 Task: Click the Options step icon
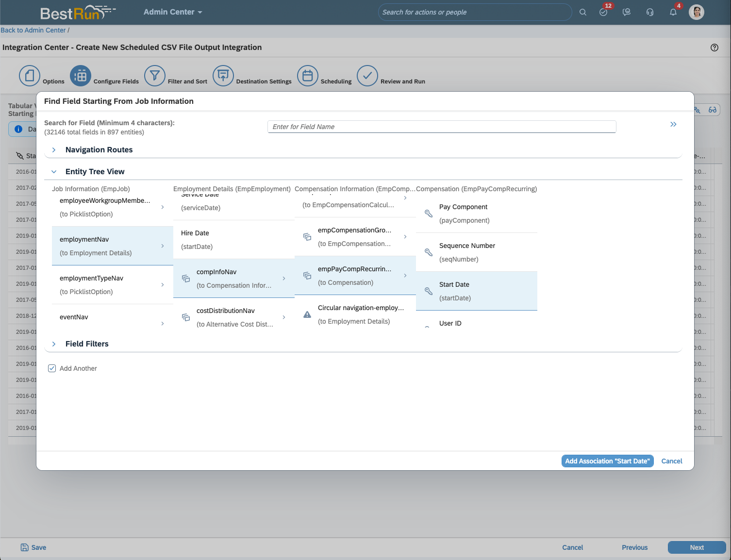pyautogui.click(x=30, y=76)
